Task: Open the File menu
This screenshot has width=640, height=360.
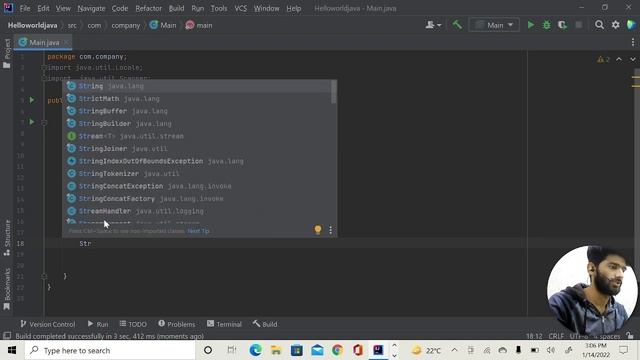Action: 24,8
